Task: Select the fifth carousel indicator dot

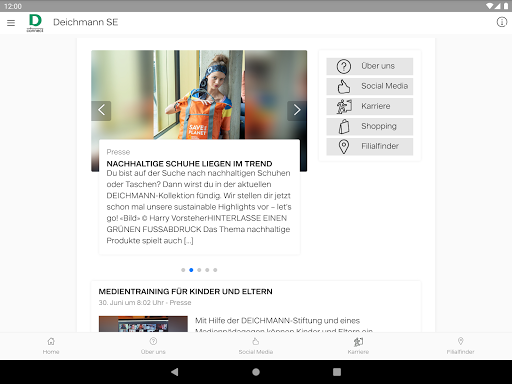Action: 215,270
